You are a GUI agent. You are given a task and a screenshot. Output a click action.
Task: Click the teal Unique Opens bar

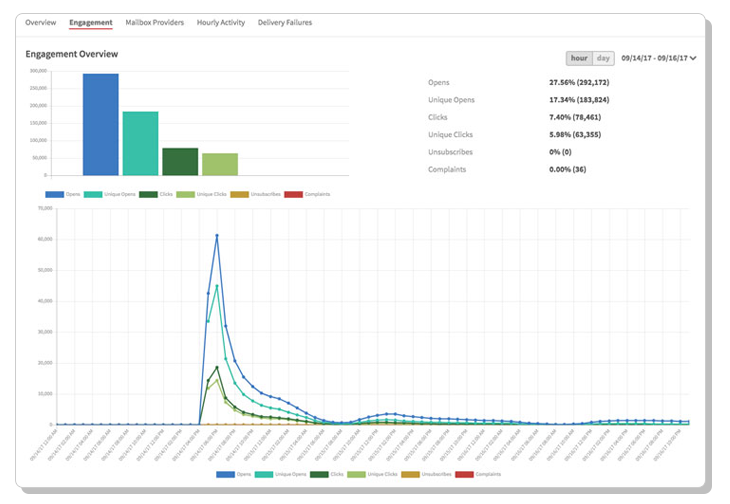pos(141,143)
